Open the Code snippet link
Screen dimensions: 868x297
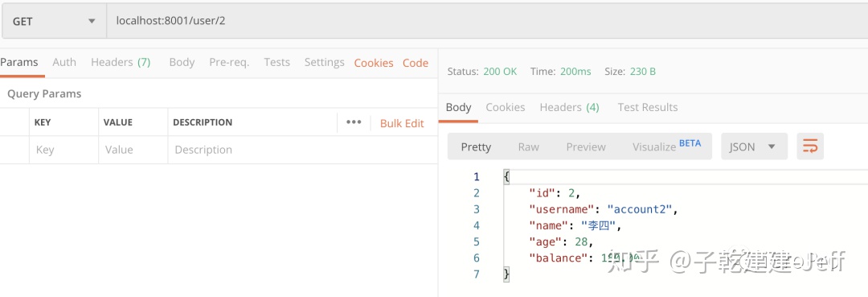point(416,63)
